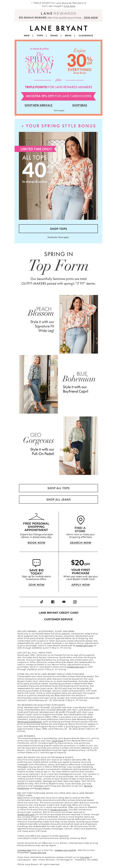Click the mobile alerts chat bubble icon

[x=36, y=562]
